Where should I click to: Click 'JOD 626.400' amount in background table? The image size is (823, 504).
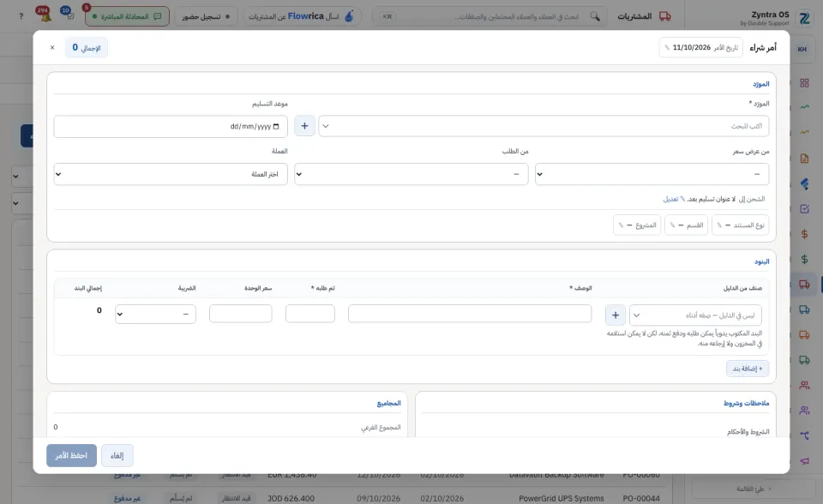click(x=291, y=498)
